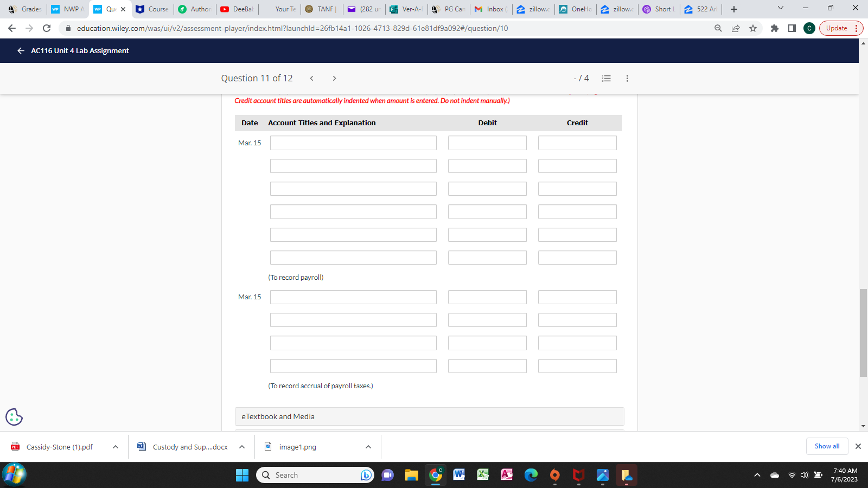
Task: Click the Show all downloads button
Action: coord(826,446)
